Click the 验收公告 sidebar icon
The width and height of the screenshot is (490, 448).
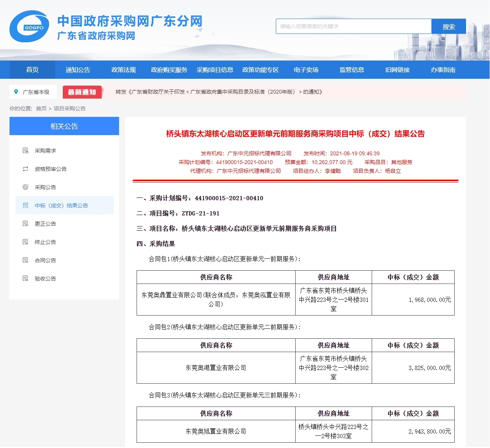tap(25, 278)
